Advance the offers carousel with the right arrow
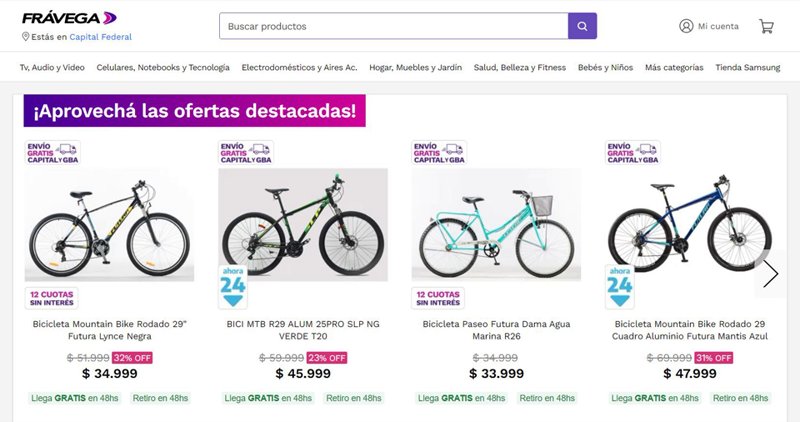The width and height of the screenshot is (800, 422). pyautogui.click(x=770, y=274)
